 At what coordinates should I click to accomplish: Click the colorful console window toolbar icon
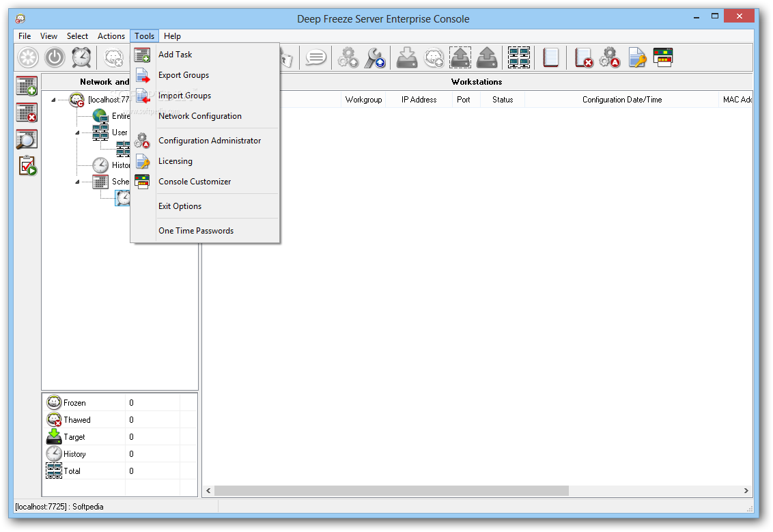[x=663, y=57]
